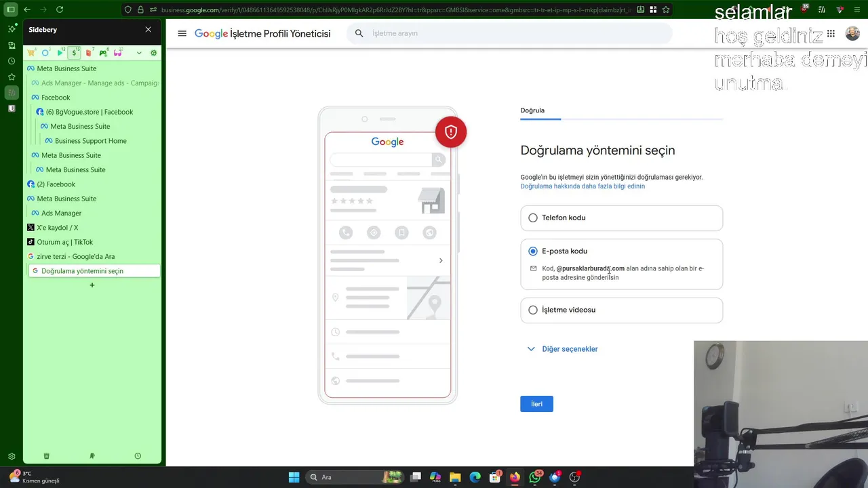Add new tab with plus in Sidebery
The image size is (868, 488).
tap(92, 285)
